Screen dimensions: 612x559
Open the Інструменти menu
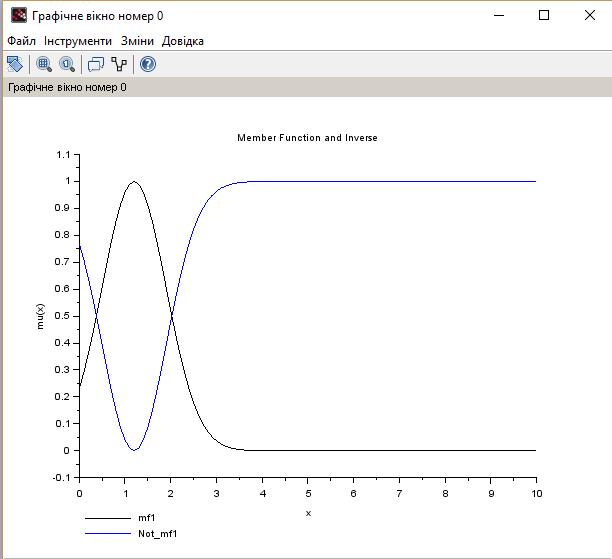tap(78, 41)
